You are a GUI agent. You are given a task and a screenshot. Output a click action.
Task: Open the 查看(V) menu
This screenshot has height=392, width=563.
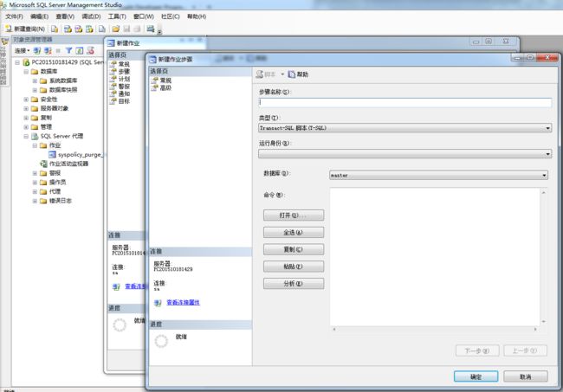[x=65, y=16]
